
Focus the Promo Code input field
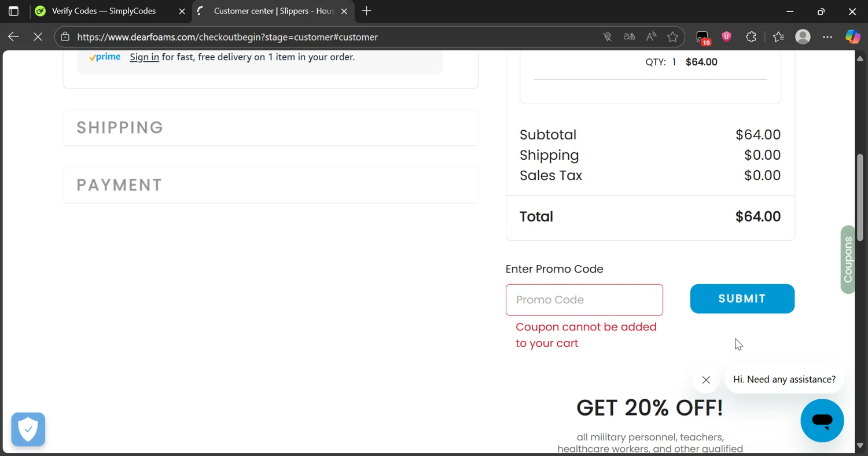pyautogui.click(x=584, y=300)
